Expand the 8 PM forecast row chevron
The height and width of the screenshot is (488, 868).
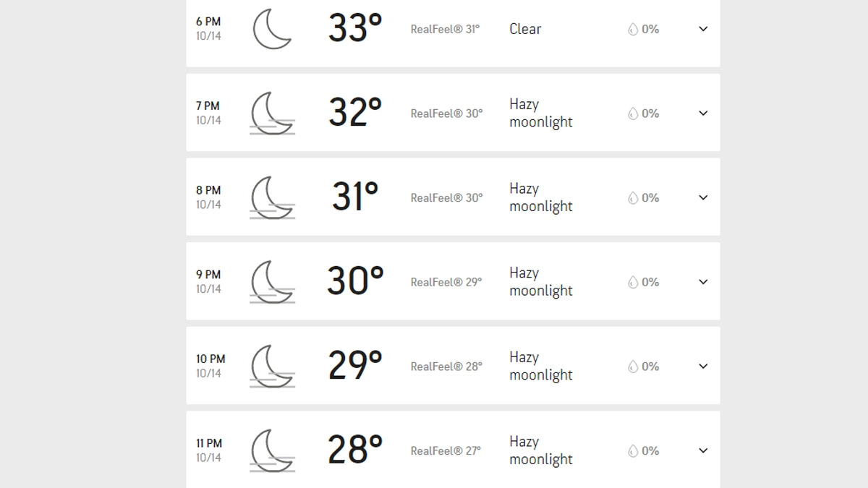(703, 197)
